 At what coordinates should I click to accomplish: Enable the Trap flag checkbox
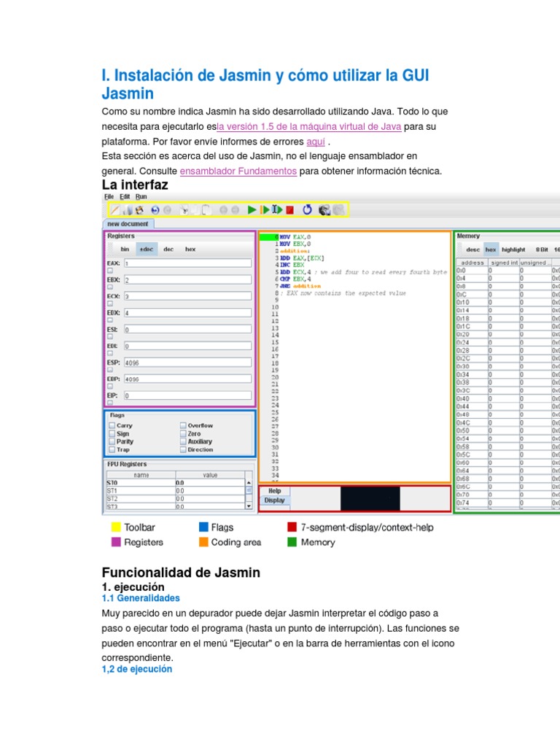click(112, 449)
